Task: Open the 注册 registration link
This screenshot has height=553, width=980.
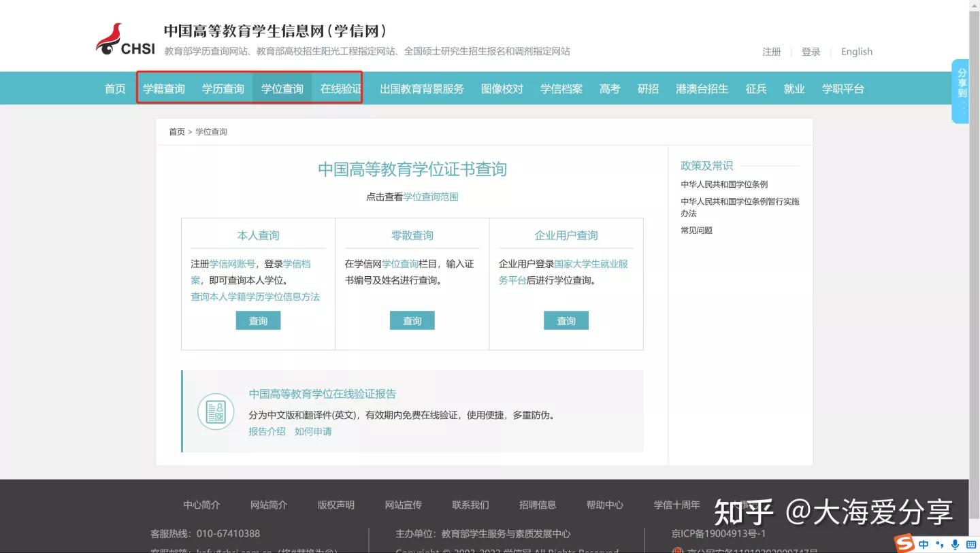Action: pyautogui.click(x=771, y=51)
